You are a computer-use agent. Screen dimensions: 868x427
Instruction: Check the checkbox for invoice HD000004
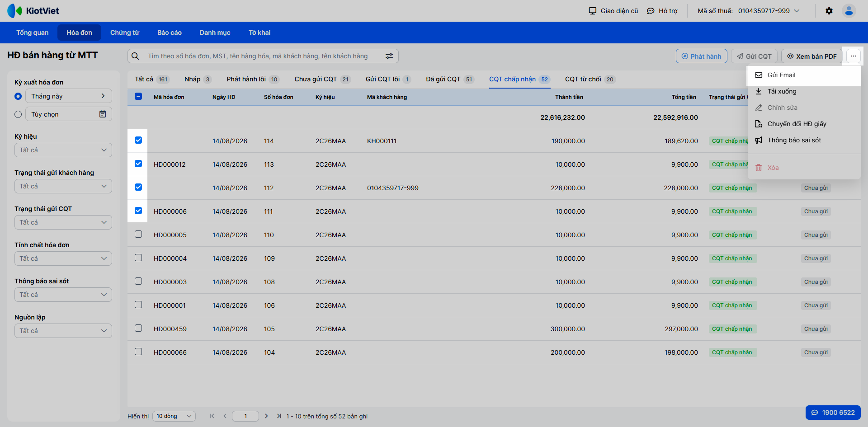[138, 258]
